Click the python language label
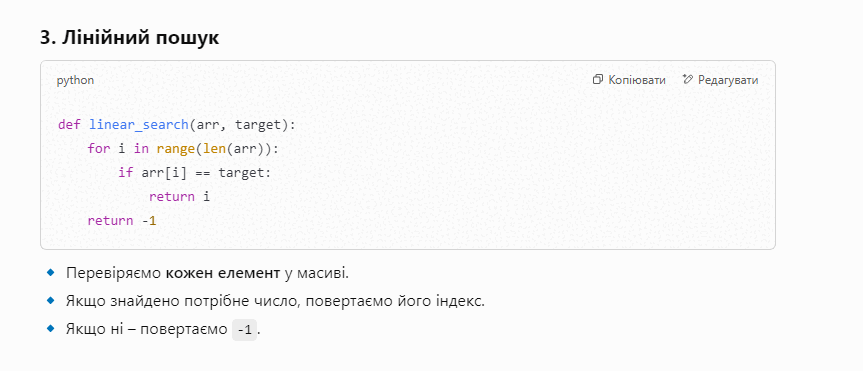This screenshot has height=371, width=863. (75, 80)
